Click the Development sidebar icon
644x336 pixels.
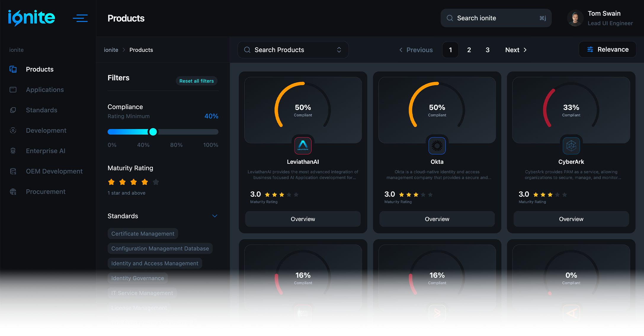tap(13, 131)
